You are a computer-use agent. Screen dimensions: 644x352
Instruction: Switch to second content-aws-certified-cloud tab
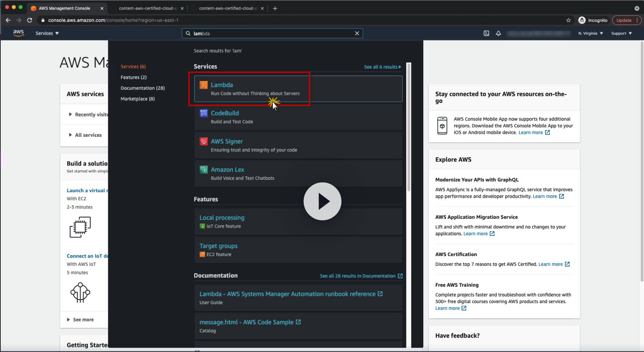tap(228, 8)
